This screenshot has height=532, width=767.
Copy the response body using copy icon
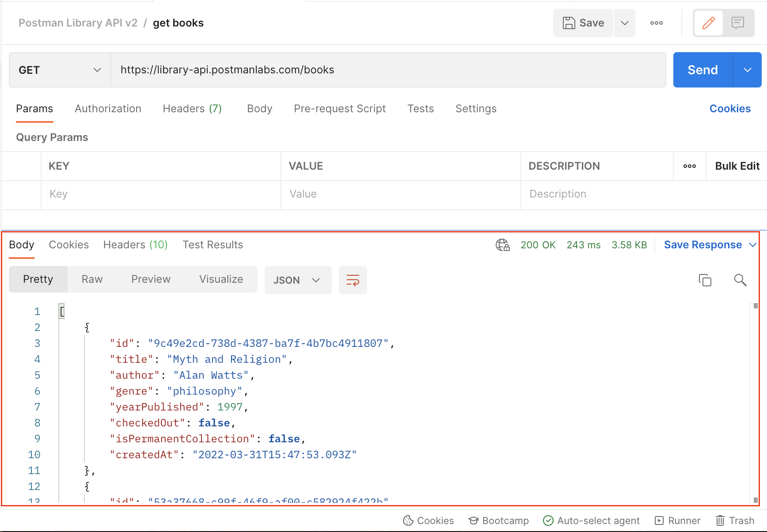[705, 280]
